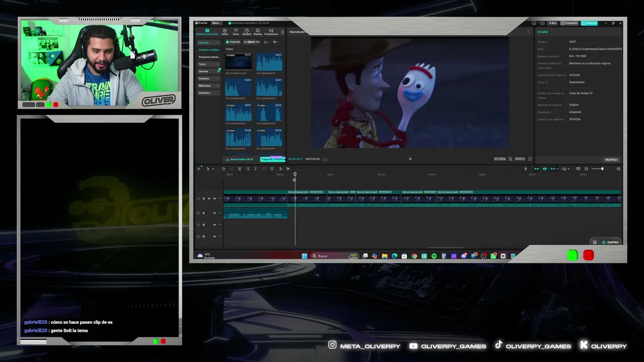Zoom out the timeline
Viewport: 644px width, 362px height.
586,169
